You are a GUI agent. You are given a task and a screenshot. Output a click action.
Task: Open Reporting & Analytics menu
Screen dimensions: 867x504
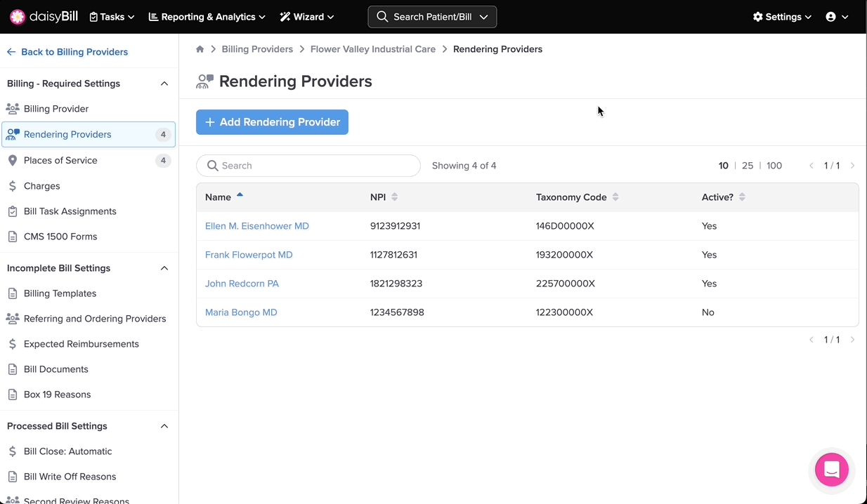coord(207,17)
